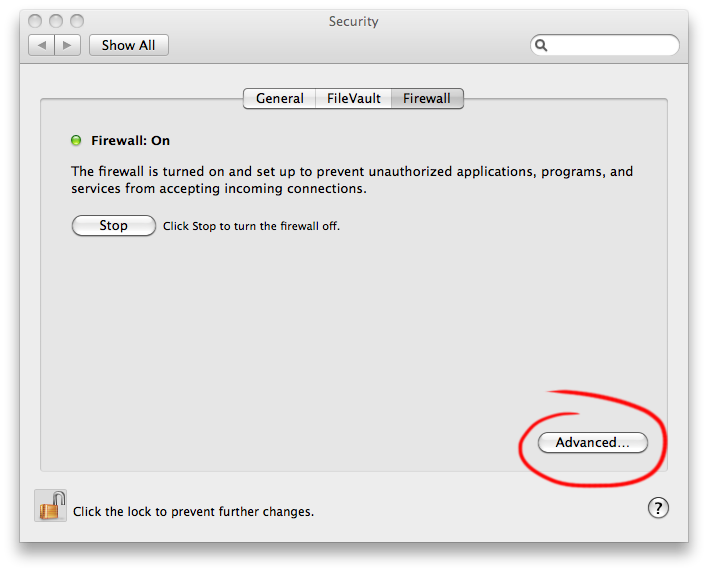708x572 pixels.
Task: Click the "Click the lock" hint text
Action: 193,511
